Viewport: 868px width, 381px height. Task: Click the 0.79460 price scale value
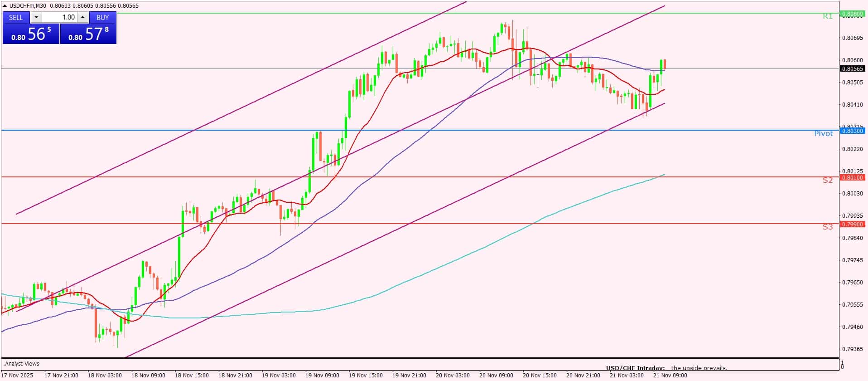point(852,327)
